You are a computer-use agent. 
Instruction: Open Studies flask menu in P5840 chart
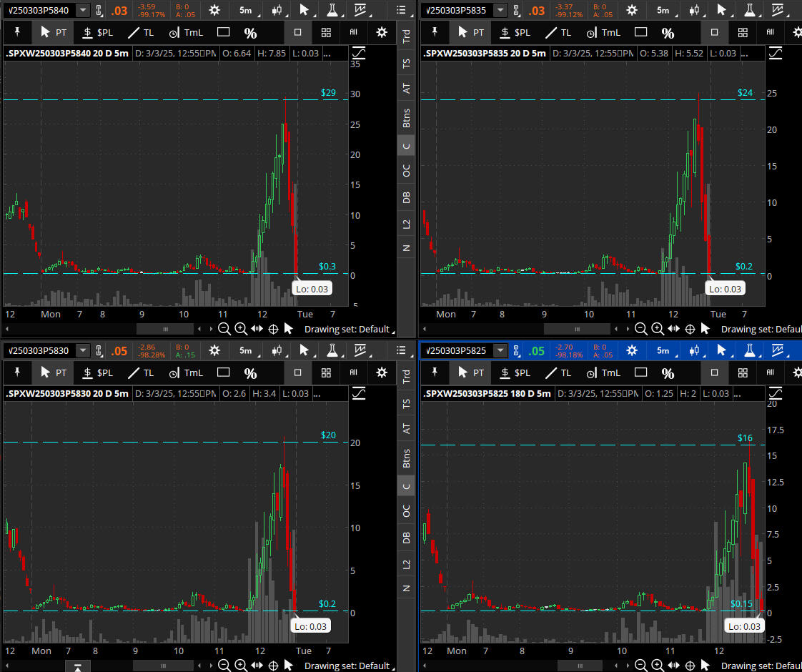pyautogui.click(x=332, y=10)
